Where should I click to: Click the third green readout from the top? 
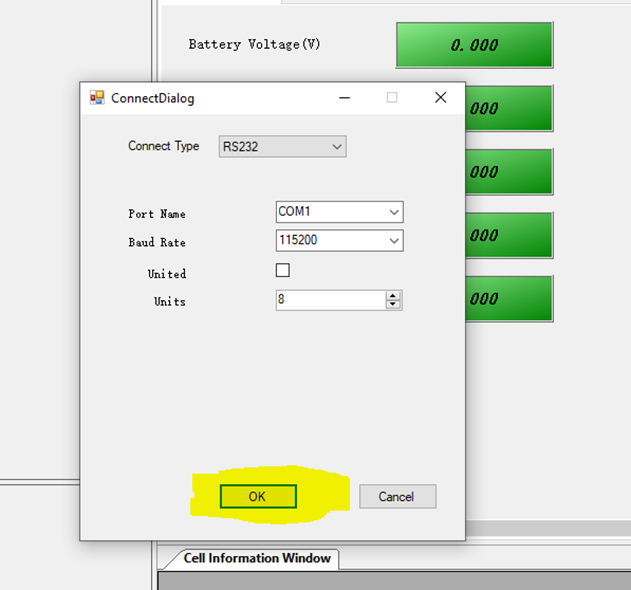(x=508, y=172)
